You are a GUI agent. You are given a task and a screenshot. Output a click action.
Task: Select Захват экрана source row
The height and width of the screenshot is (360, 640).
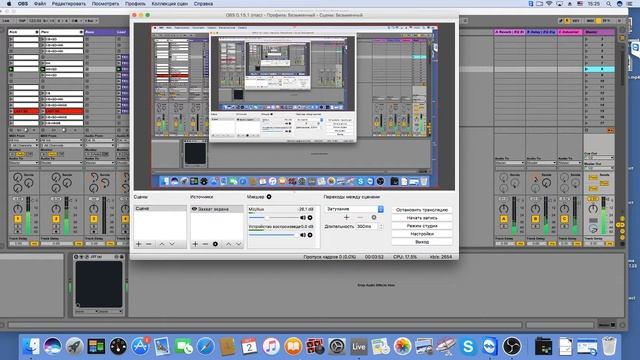[217, 209]
